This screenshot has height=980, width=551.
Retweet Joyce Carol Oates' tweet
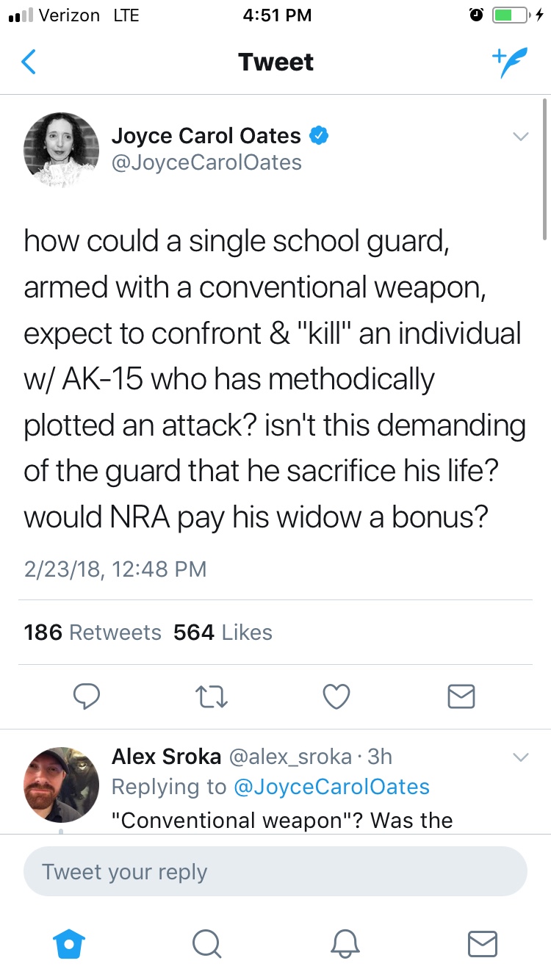(x=212, y=696)
